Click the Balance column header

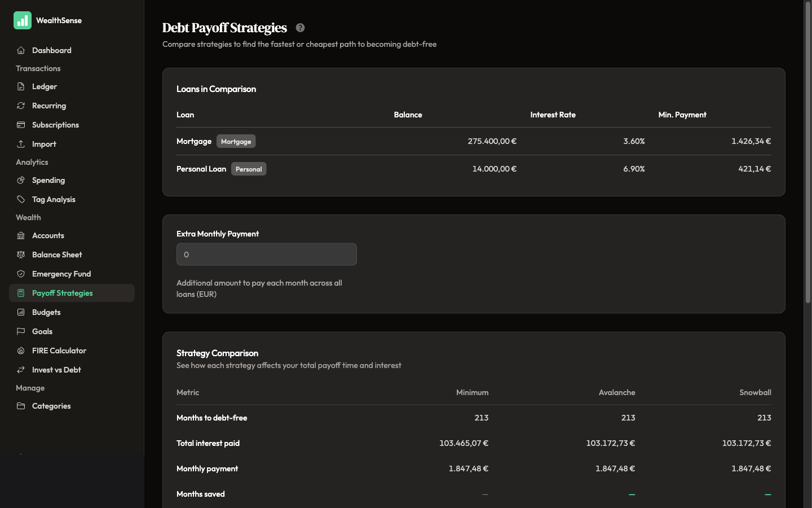(408, 115)
